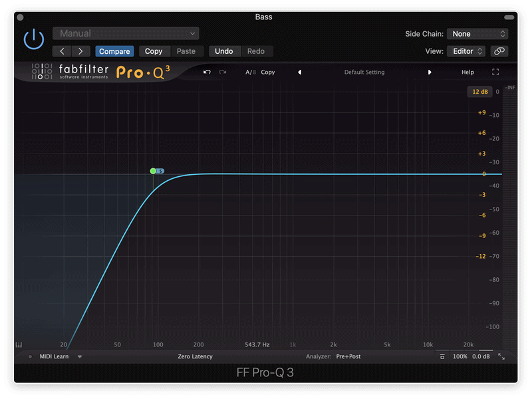Click the Pro-Q redo arrow icon
This screenshot has width=532, height=399.
pyautogui.click(x=223, y=72)
